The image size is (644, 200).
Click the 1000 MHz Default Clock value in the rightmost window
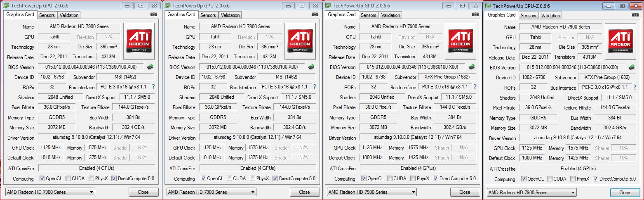coord(532,158)
